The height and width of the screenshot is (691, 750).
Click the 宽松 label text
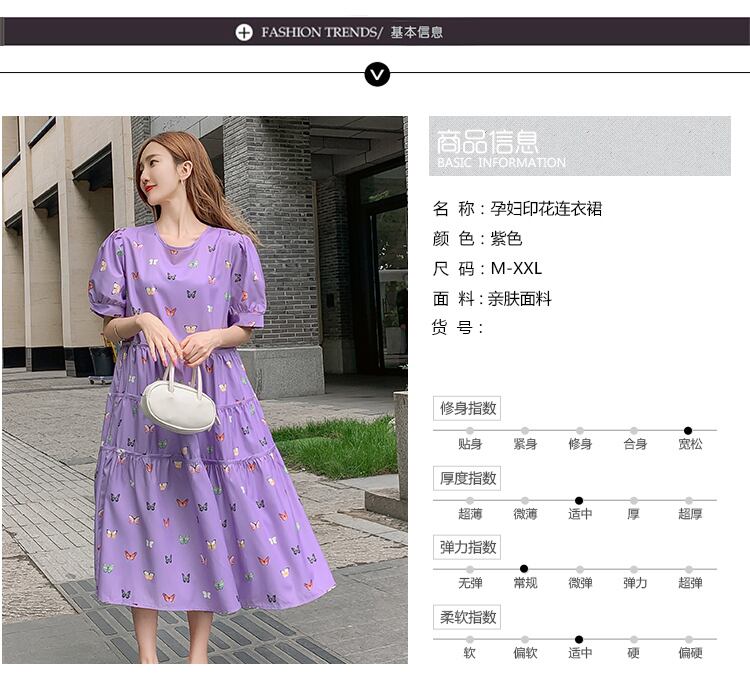pyautogui.click(x=690, y=444)
